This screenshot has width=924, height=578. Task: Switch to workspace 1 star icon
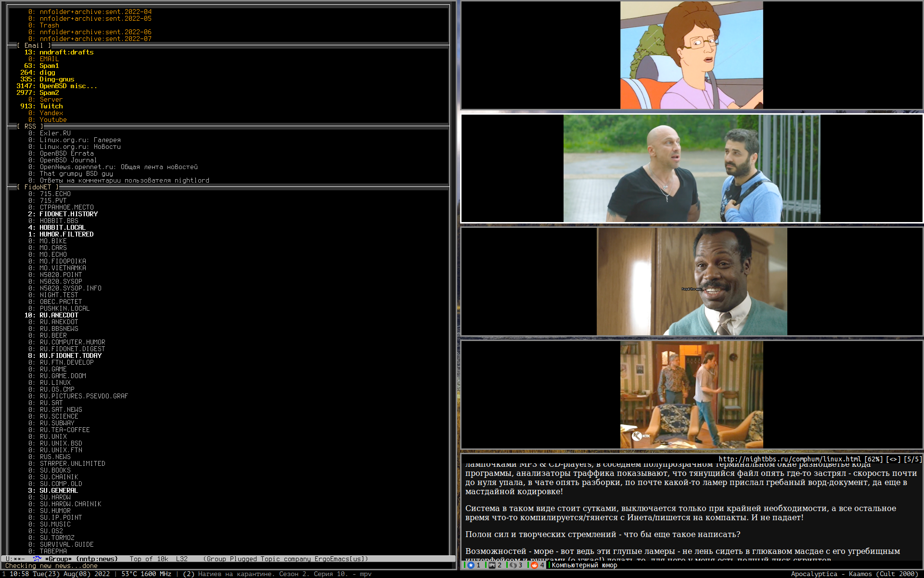tap(471, 565)
